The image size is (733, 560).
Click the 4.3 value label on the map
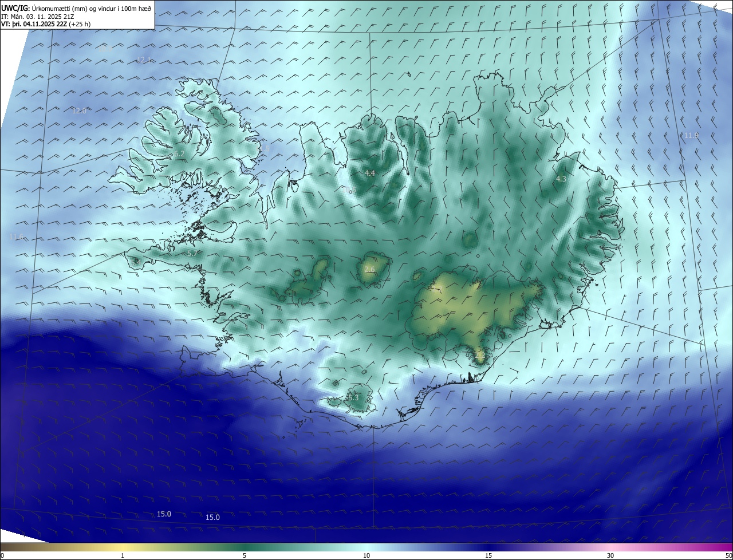(x=561, y=179)
